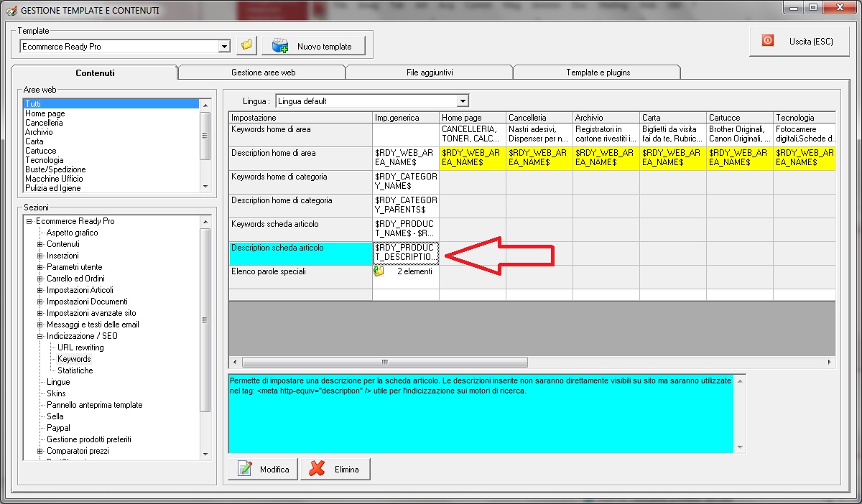Click the Nuovo template button
This screenshot has width=862, height=504.
tap(313, 46)
